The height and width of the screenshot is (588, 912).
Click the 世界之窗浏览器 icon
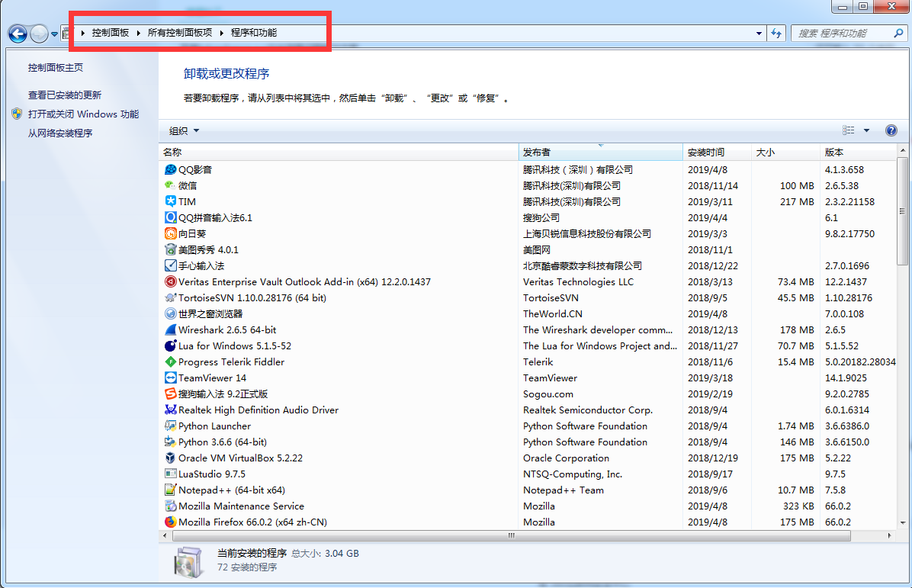[170, 313]
